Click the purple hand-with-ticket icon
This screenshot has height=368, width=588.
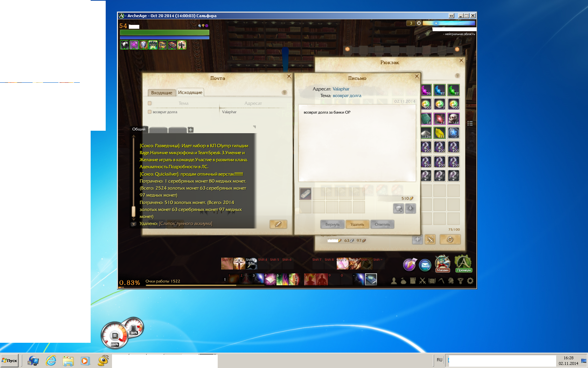409,265
